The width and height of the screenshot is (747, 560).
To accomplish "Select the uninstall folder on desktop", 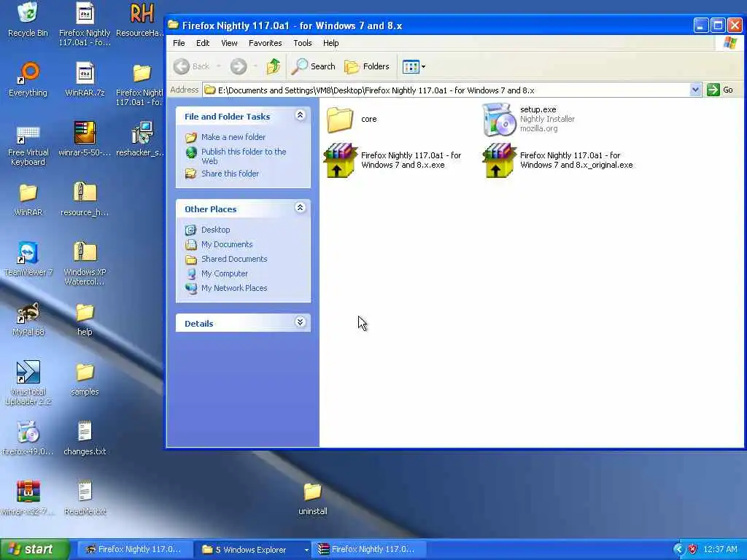I will click(312, 498).
